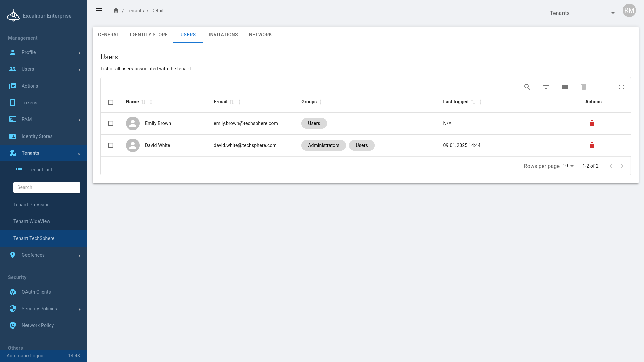Expand the PAM sidebar menu

[x=44, y=119]
